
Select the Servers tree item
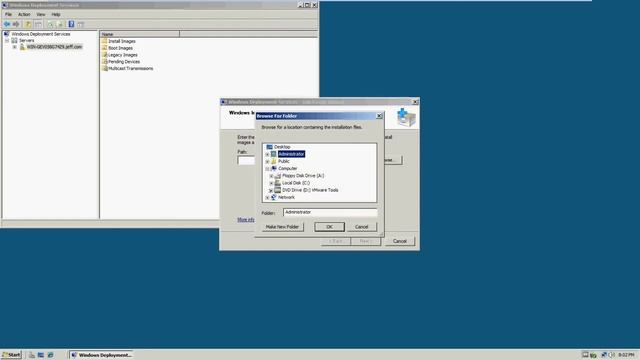click(x=27, y=40)
